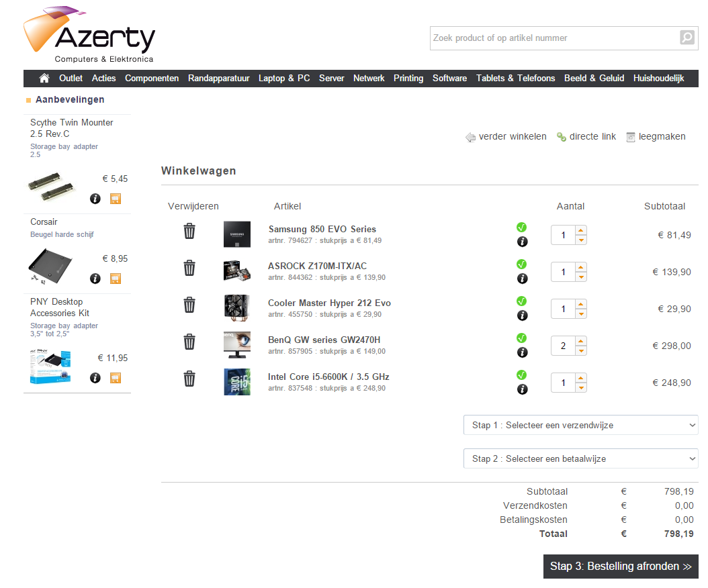
Task: Open Printing menu item
Action: pyautogui.click(x=408, y=78)
